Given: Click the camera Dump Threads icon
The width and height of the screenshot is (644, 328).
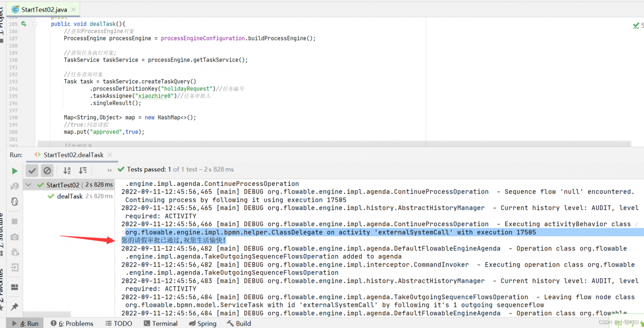Looking at the screenshot, I should pyautogui.click(x=15, y=237).
